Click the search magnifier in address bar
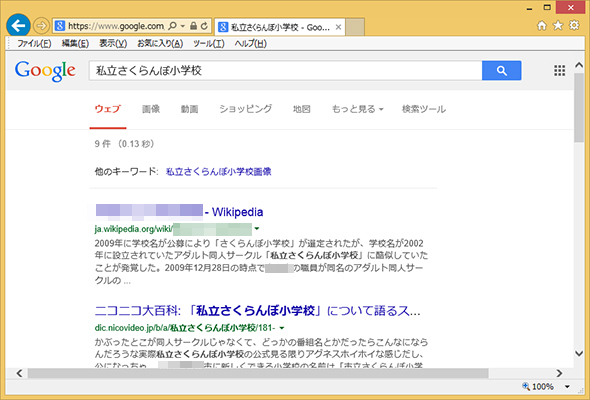590x400 pixels. 172,26
